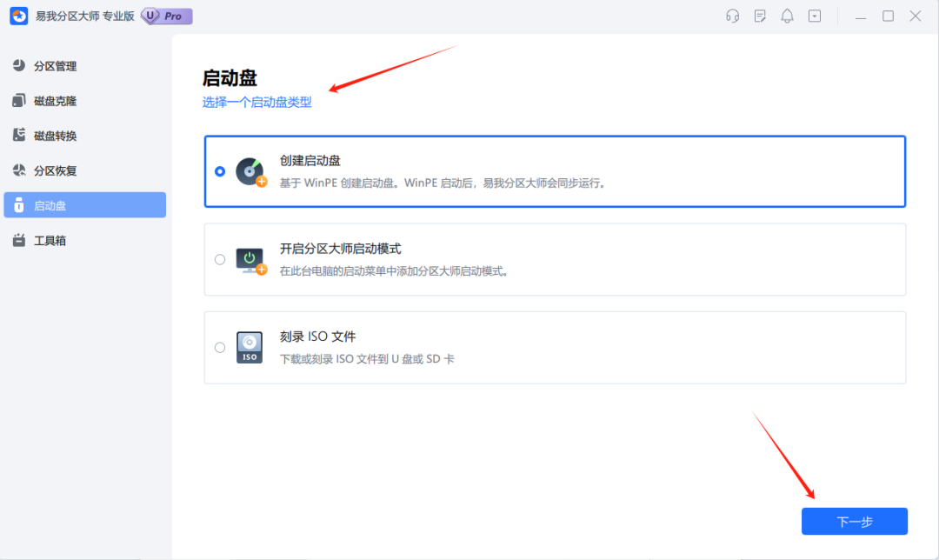The image size is (939, 560).
Task: Click the 工具箱 toolbox icon
Action: pos(19,240)
